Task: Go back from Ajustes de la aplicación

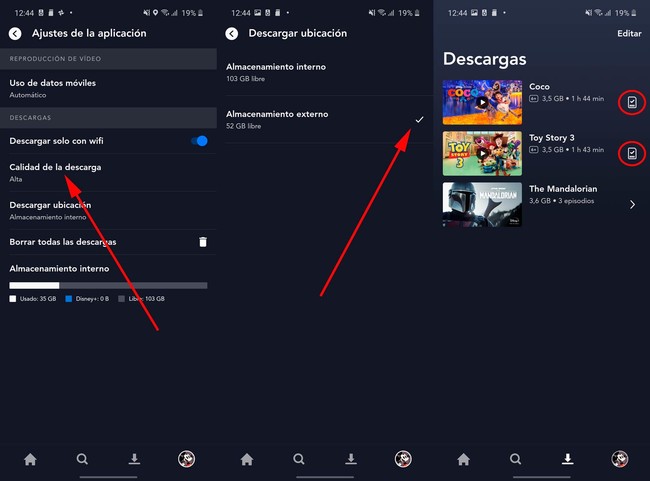Action: 15,33
